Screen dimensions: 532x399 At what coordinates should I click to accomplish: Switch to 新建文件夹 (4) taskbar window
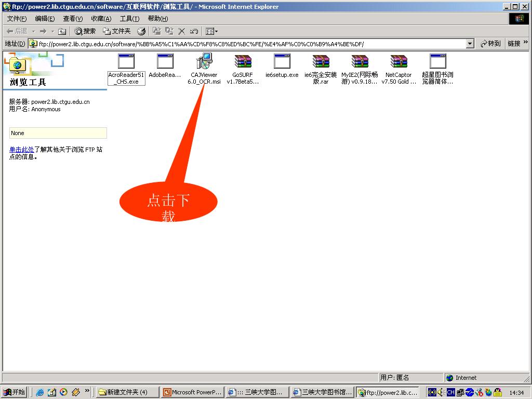coord(128,392)
